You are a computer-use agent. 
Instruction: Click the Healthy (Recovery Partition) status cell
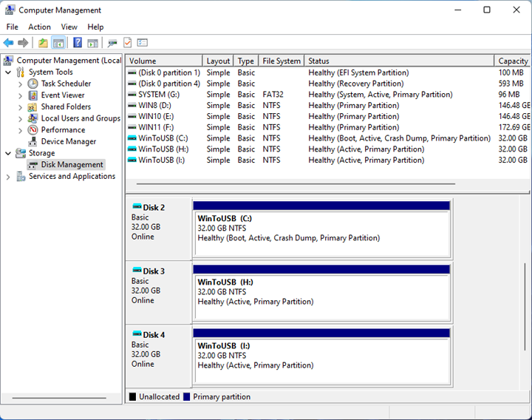coord(356,84)
